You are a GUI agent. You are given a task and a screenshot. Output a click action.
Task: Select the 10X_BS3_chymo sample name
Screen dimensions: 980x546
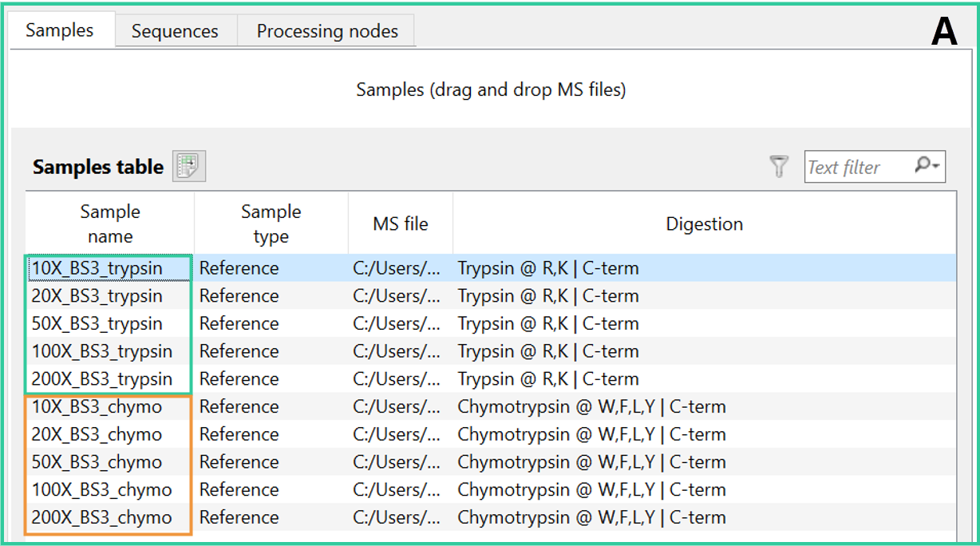(97, 407)
